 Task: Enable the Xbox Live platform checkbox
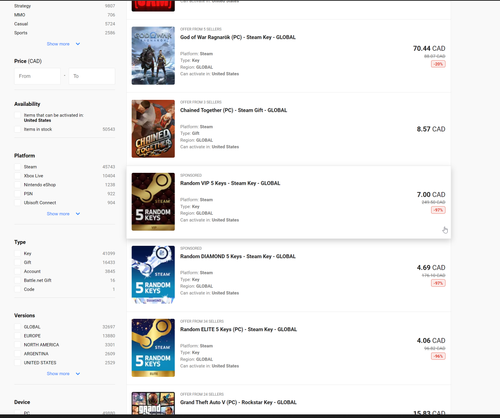coord(18,176)
